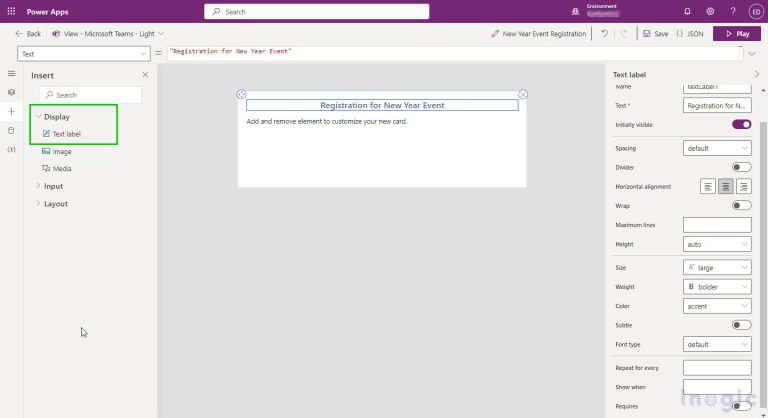The image size is (768, 418).
Task: Click the undo arrow icon
Action: (x=604, y=33)
